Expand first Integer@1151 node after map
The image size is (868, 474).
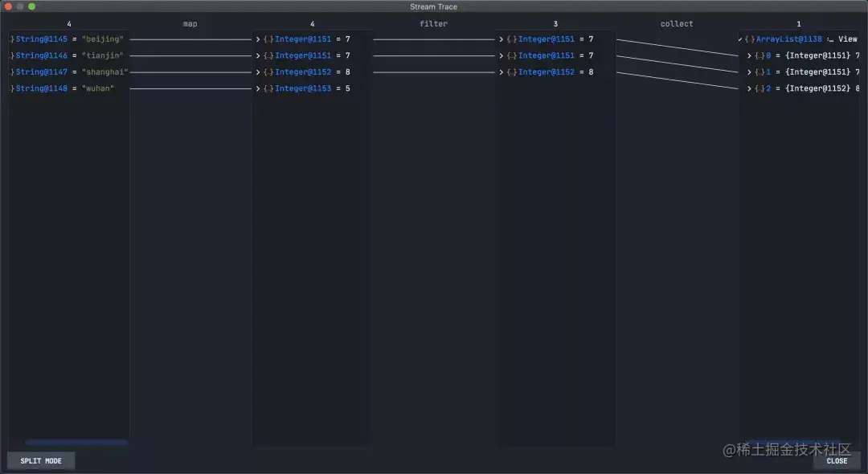258,39
